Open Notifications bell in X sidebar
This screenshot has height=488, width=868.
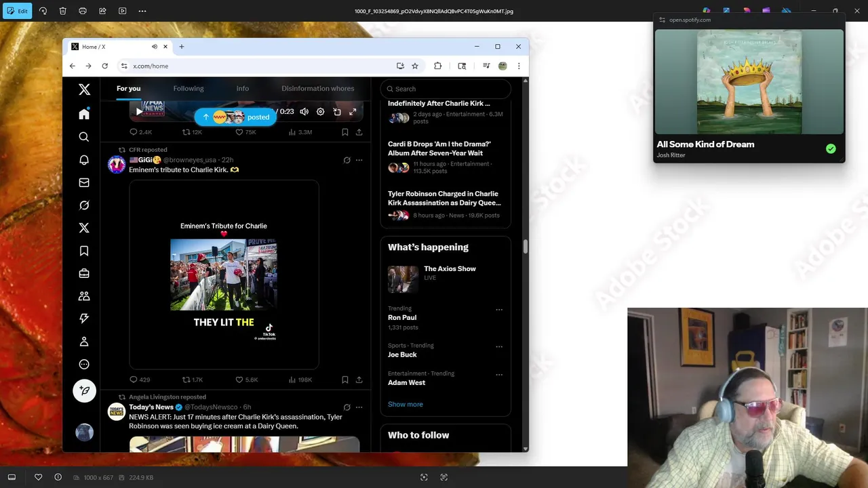point(84,160)
